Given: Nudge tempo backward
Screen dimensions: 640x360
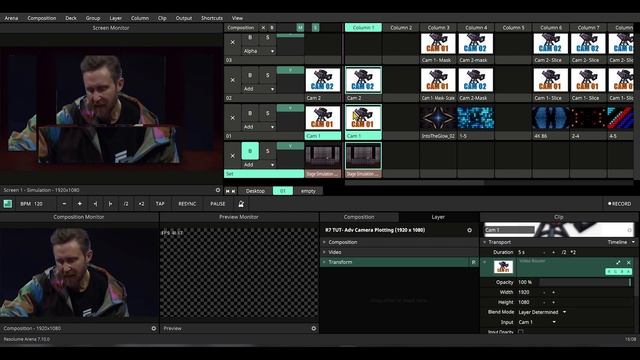Looking at the screenshot, I should tap(95, 204).
